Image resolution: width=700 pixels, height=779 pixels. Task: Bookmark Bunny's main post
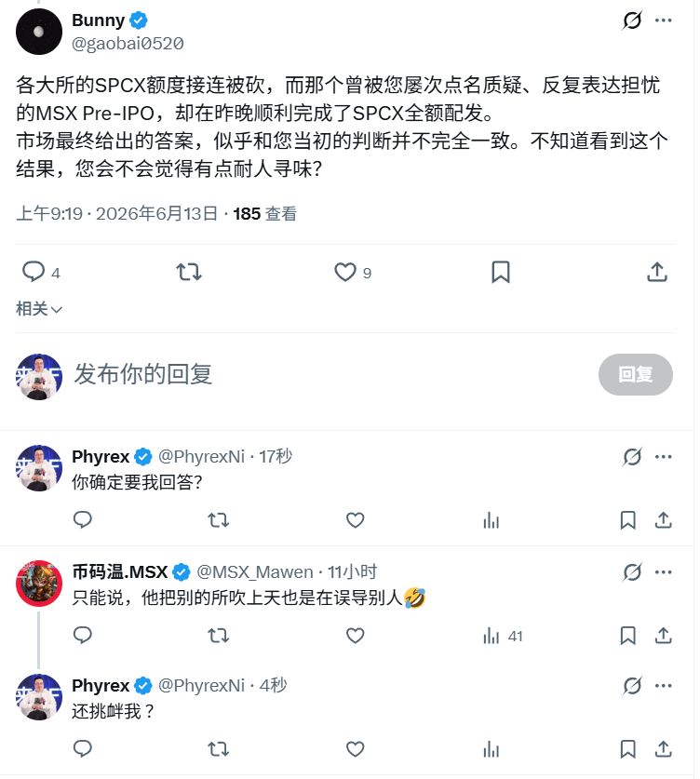(500, 273)
